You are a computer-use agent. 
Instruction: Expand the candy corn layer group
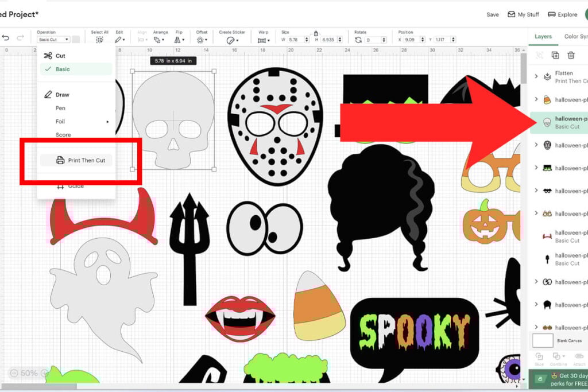(536, 99)
